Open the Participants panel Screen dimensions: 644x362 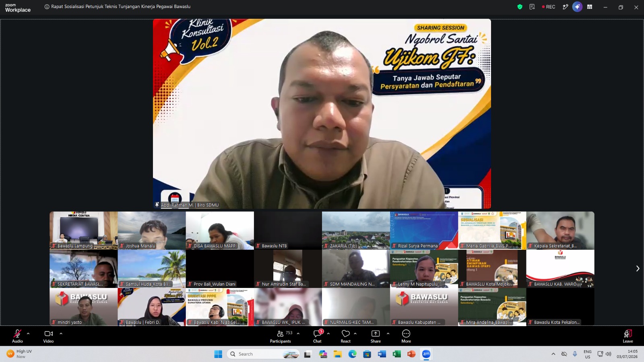(281, 336)
